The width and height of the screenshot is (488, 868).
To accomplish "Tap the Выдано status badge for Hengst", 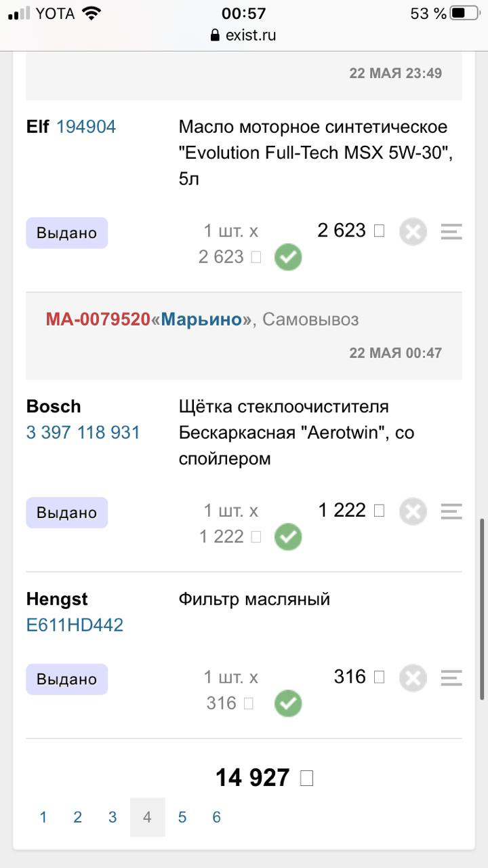I will 67,679.
